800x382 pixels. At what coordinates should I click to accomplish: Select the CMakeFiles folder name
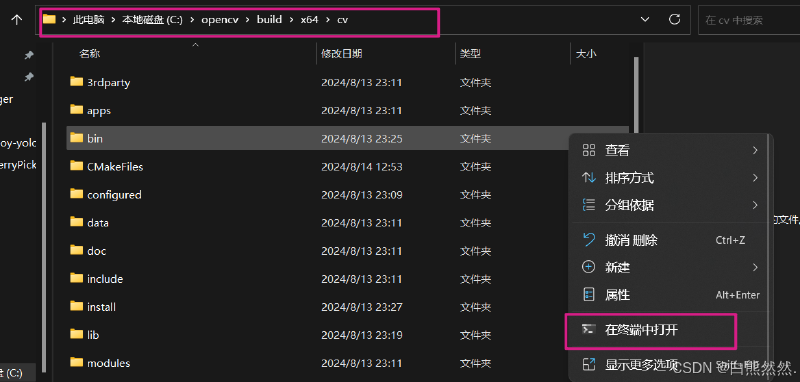coord(115,167)
